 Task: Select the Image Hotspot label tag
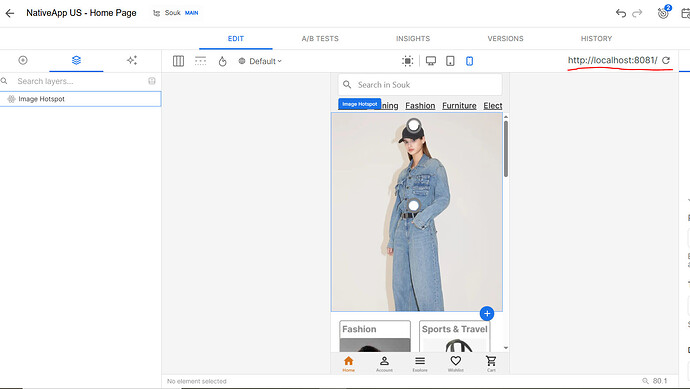point(360,104)
